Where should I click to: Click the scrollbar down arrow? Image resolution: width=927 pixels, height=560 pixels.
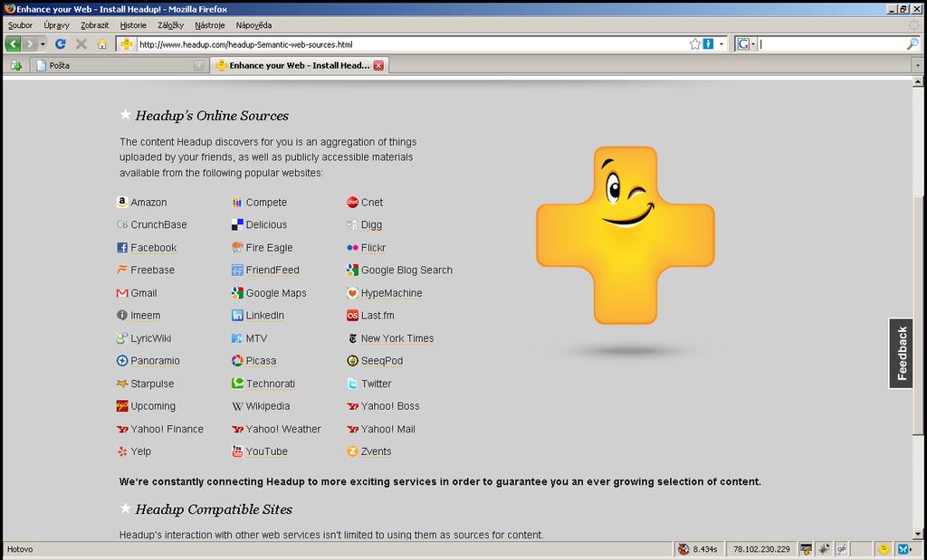tap(918, 534)
